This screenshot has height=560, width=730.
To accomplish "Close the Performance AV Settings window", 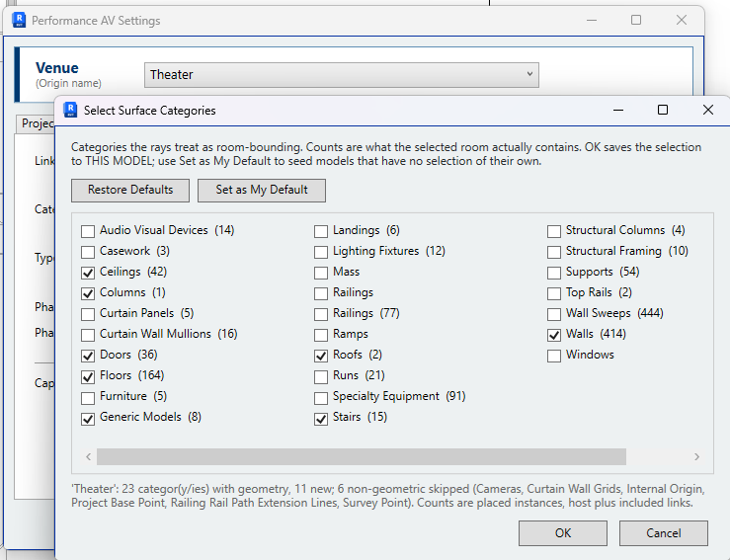I will (682, 20).
